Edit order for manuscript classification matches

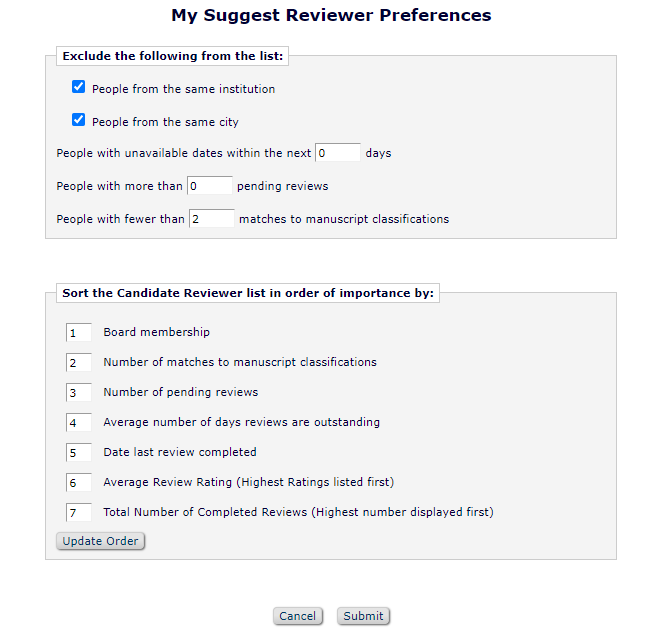pos(79,363)
